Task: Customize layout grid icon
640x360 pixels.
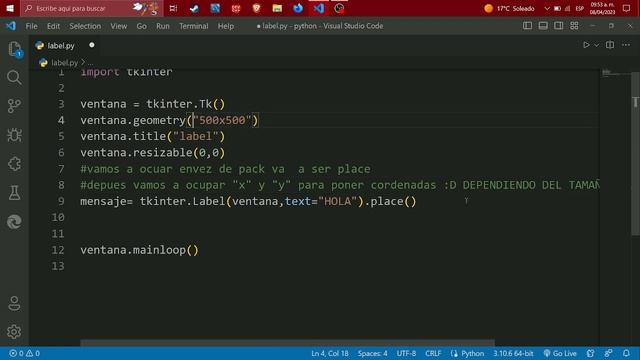Action: 574,26
